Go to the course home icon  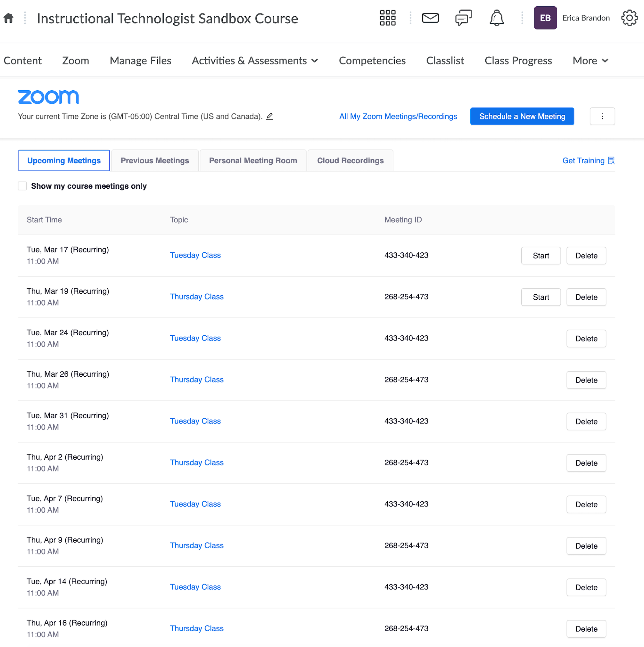[8, 18]
